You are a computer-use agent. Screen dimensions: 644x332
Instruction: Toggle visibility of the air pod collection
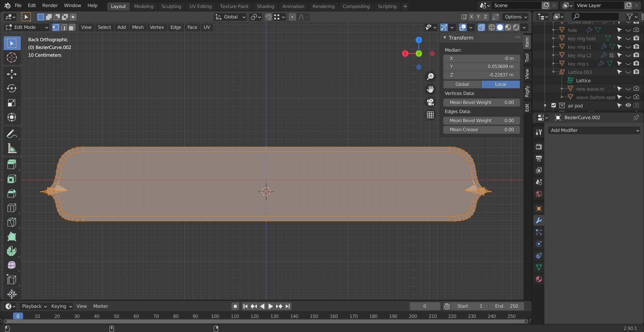coord(628,105)
